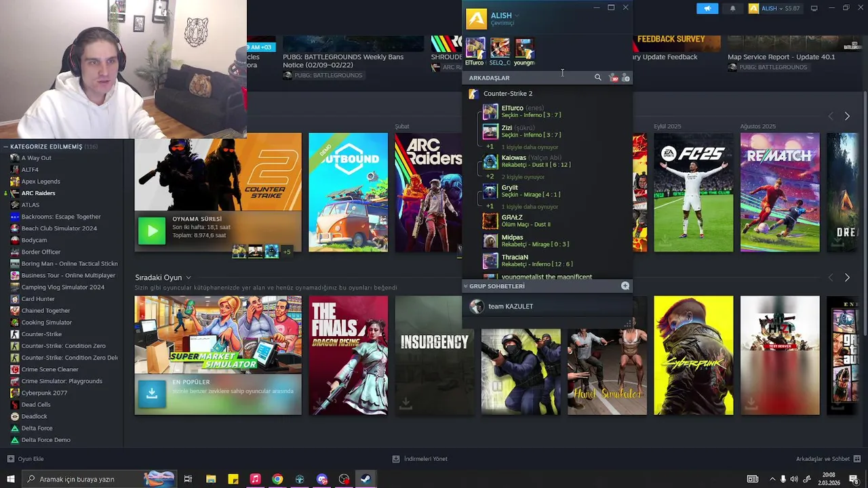This screenshot has height=488, width=868.
Task: Collapse the KATEGORİZE EDİLMEMİŞ library category
Action: 5,146
